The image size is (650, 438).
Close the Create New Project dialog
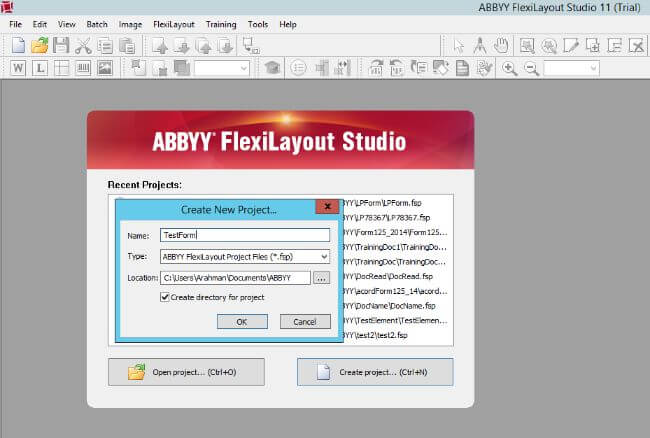[327, 206]
